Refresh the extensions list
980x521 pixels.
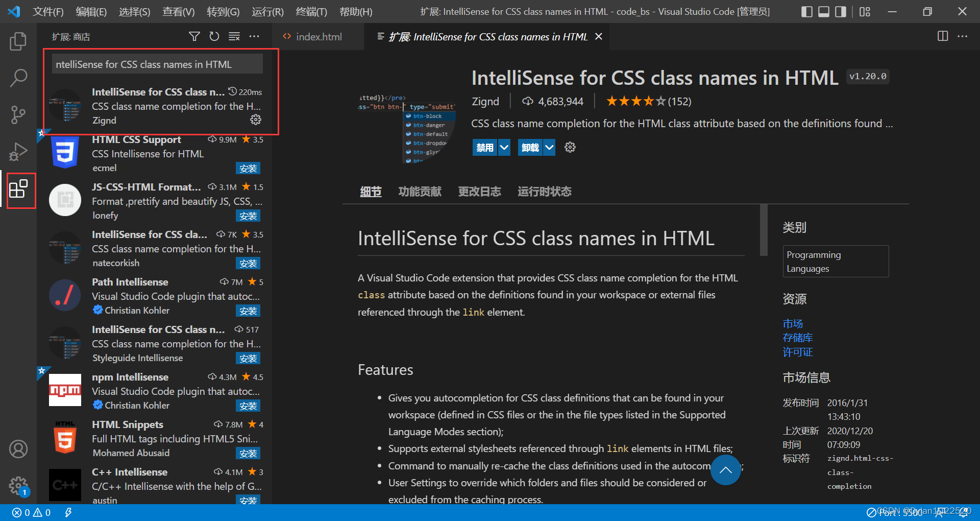click(214, 36)
